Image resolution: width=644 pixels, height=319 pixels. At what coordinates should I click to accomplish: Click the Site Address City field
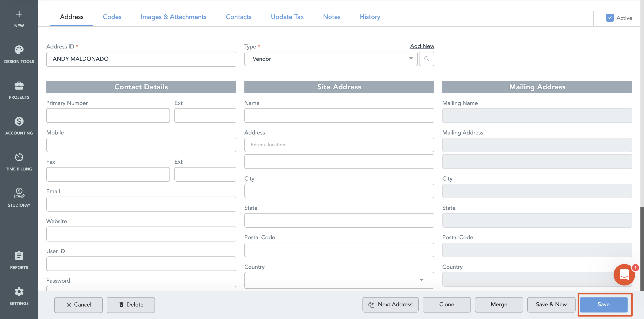pos(339,191)
